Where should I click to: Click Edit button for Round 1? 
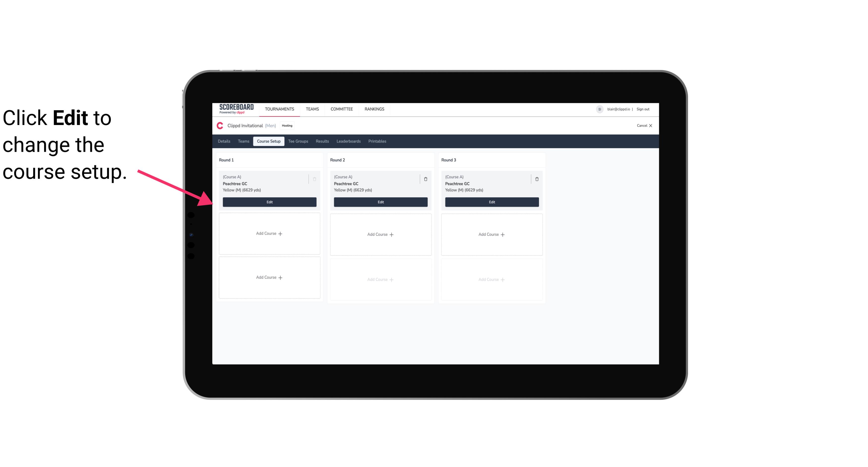coord(269,201)
